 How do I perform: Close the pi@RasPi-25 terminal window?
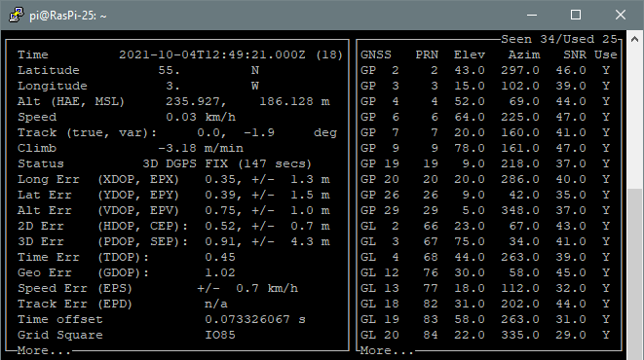tap(621, 16)
